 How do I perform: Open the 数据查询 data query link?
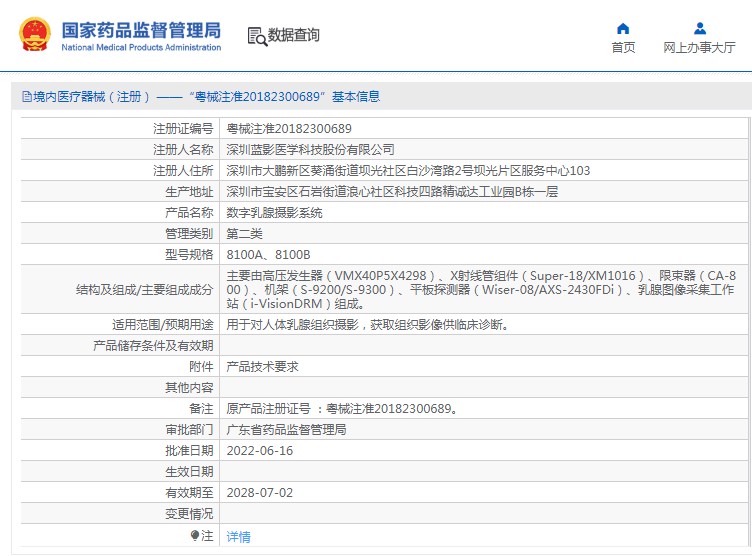pyautogui.click(x=294, y=35)
